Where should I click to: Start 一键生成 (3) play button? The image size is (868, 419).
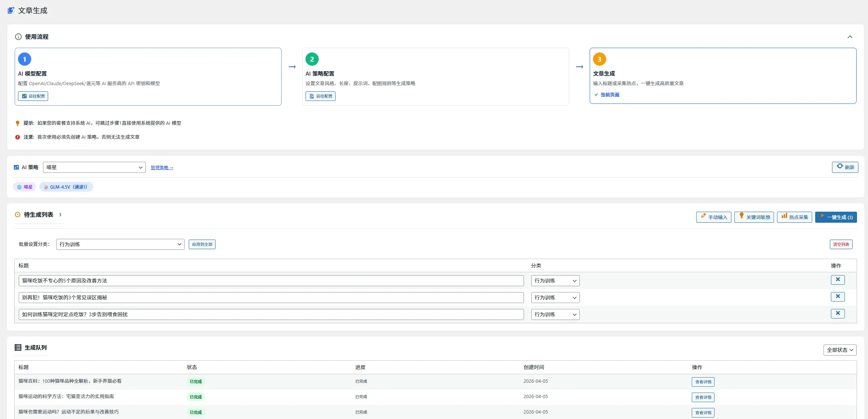click(x=836, y=217)
